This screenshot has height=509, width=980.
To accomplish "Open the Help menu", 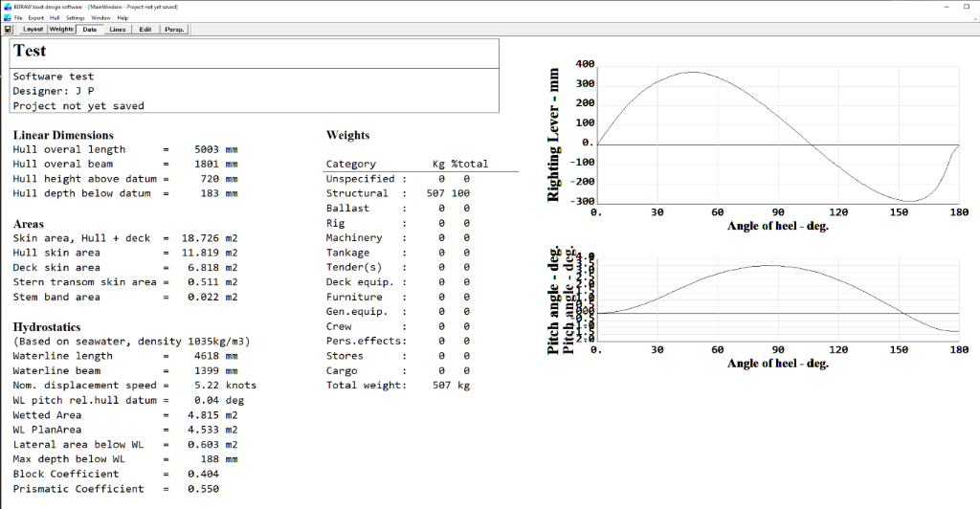I will pos(122,18).
